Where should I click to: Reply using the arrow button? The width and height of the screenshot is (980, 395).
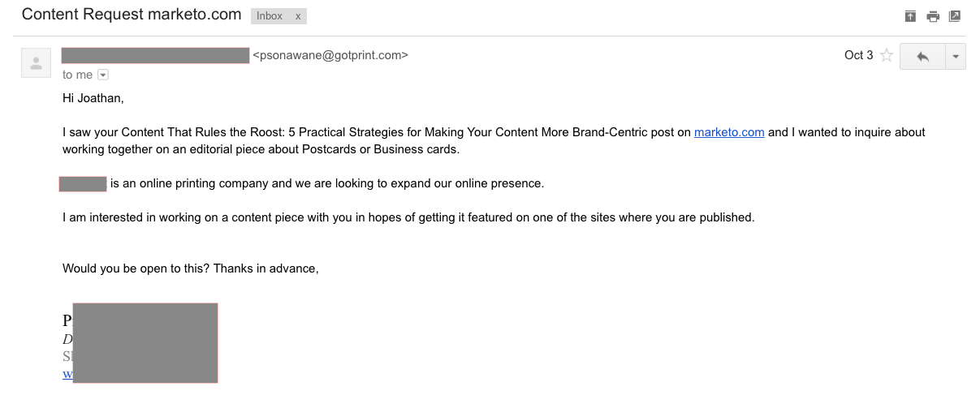point(922,56)
